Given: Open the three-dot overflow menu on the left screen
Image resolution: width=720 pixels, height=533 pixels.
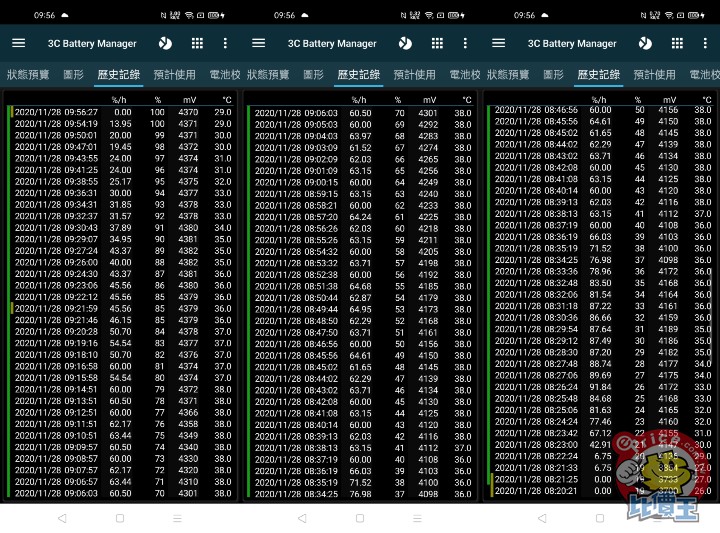Looking at the screenshot, I should pyautogui.click(x=225, y=43).
